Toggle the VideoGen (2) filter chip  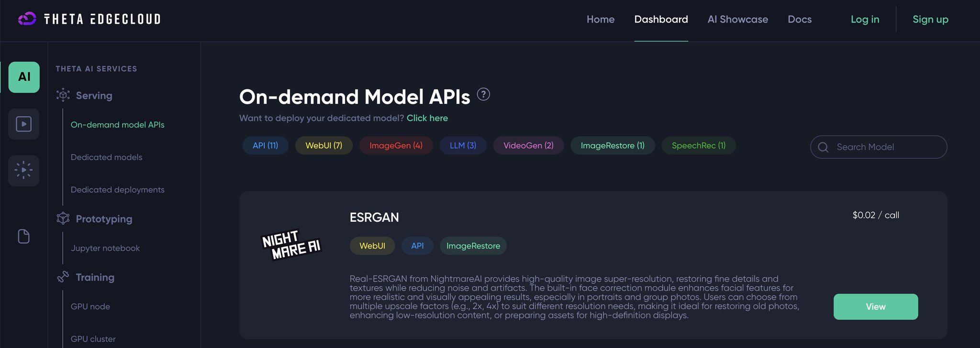[528, 145]
